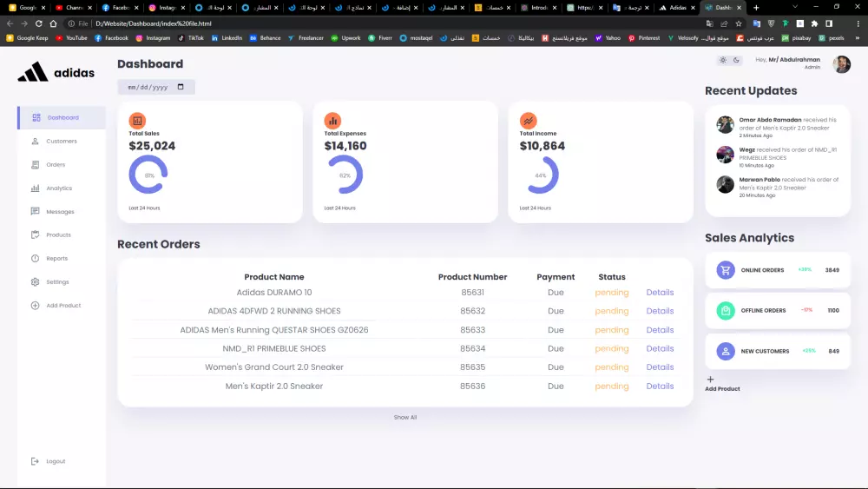Open the tab search dropdown arrow
This screenshot has height=489, width=868.
click(x=795, y=7)
